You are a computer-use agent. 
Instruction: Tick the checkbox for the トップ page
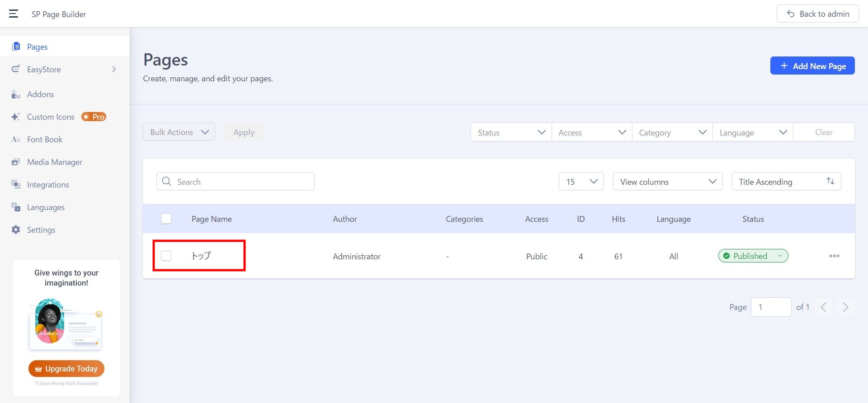point(166,256)
